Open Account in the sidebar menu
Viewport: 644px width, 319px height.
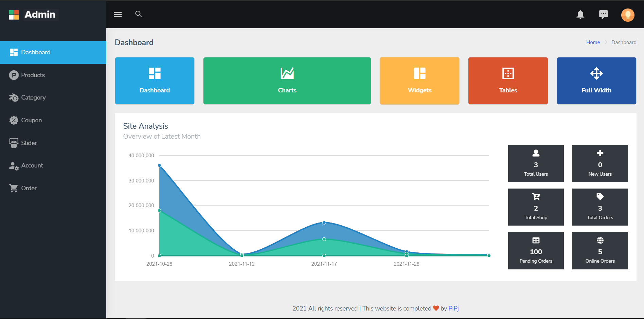[53, 165]
